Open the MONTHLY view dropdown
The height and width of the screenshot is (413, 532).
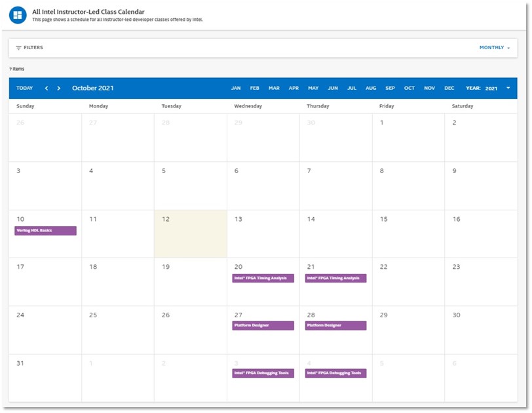495,48
